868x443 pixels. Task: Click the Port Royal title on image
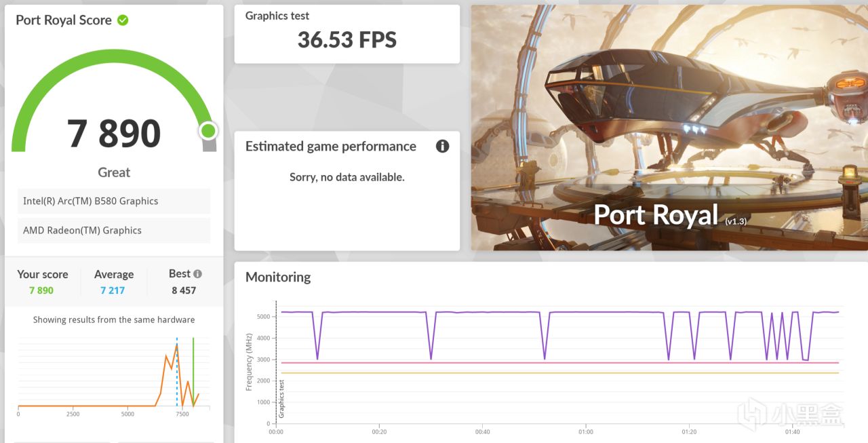click(x=656, y=214)
